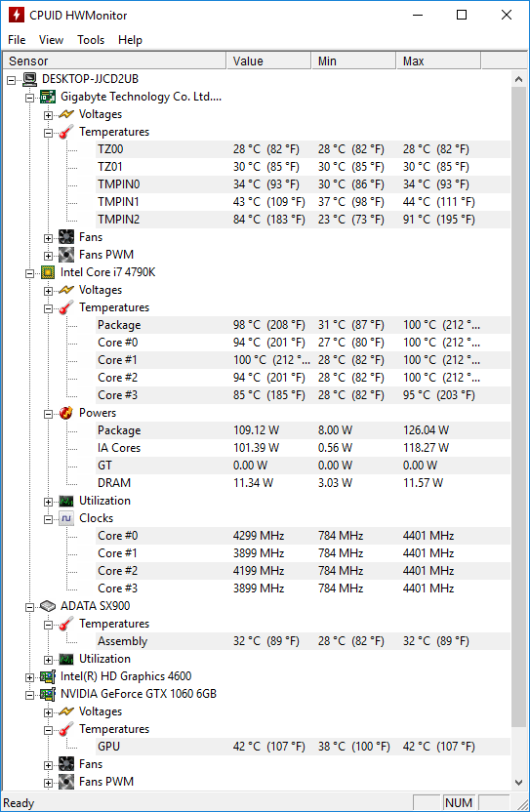530x812 pixels.
Task: Click the ADATA Utilization graph icon
Action: click(x=66, y=659)
